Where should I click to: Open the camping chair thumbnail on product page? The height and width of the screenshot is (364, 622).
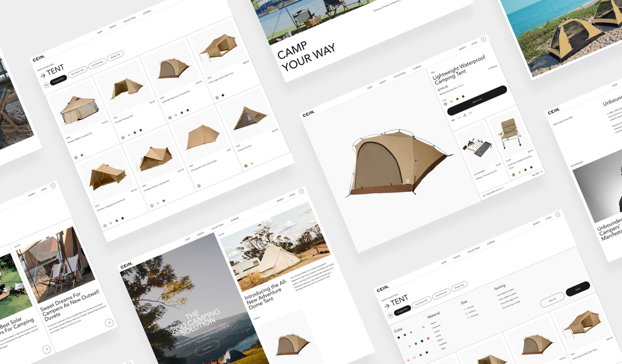point(510,133)
